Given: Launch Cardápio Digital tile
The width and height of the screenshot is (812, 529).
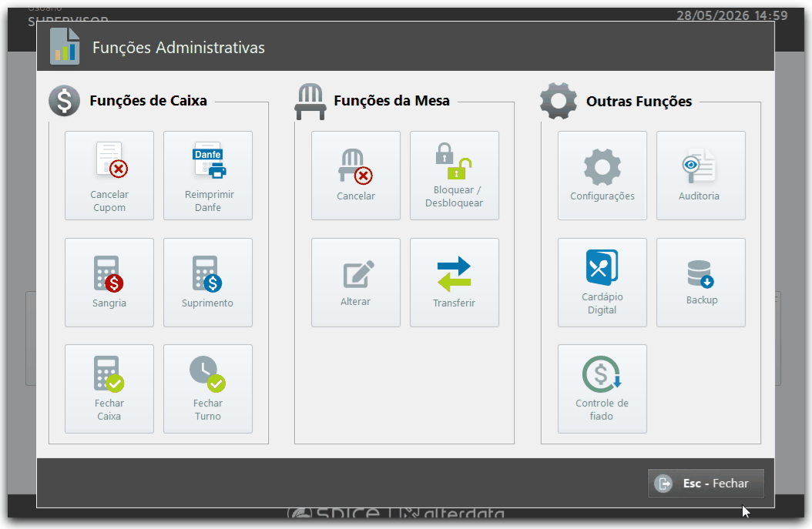Looking at the screenshot, I should click(602, 283).
